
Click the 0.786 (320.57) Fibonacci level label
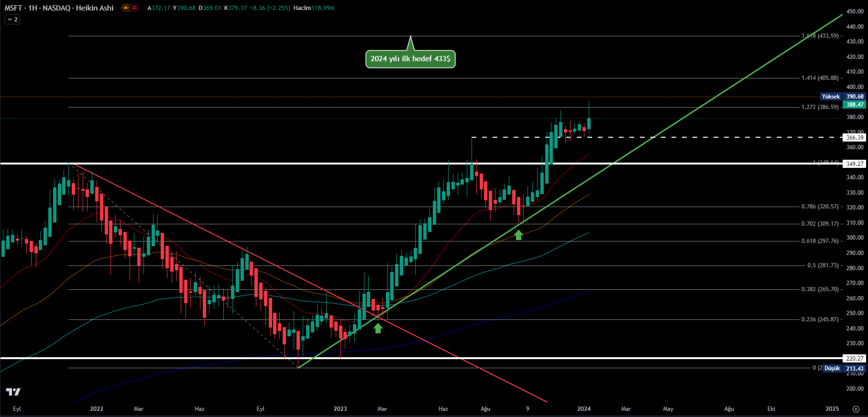click(x=820, y=207)
